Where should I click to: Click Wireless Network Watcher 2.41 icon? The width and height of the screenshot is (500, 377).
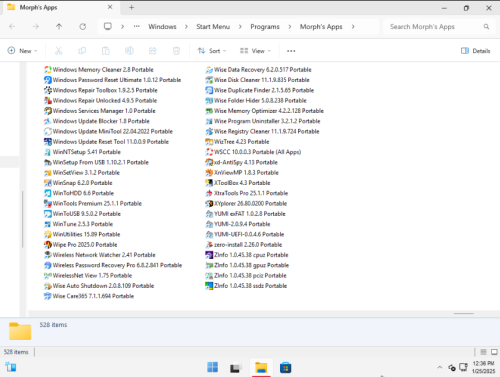click(48, 255)
